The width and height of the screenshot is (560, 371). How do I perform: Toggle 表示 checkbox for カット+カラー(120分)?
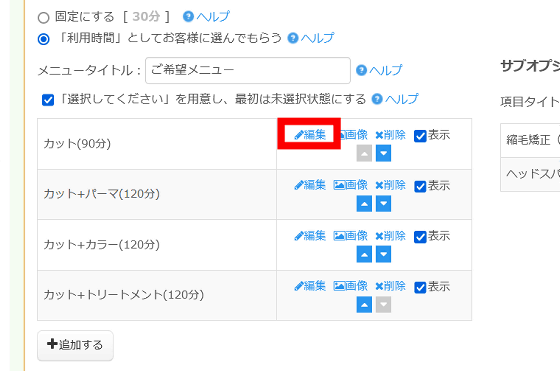pyautogui.click(x=420, y=237)
